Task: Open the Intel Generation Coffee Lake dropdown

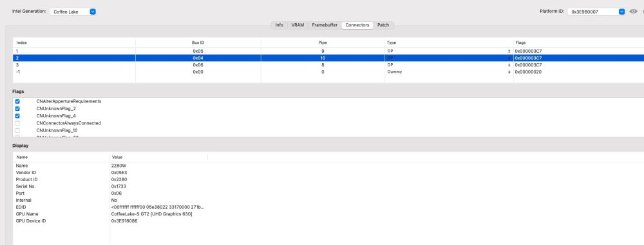Action: click(73, 12)
